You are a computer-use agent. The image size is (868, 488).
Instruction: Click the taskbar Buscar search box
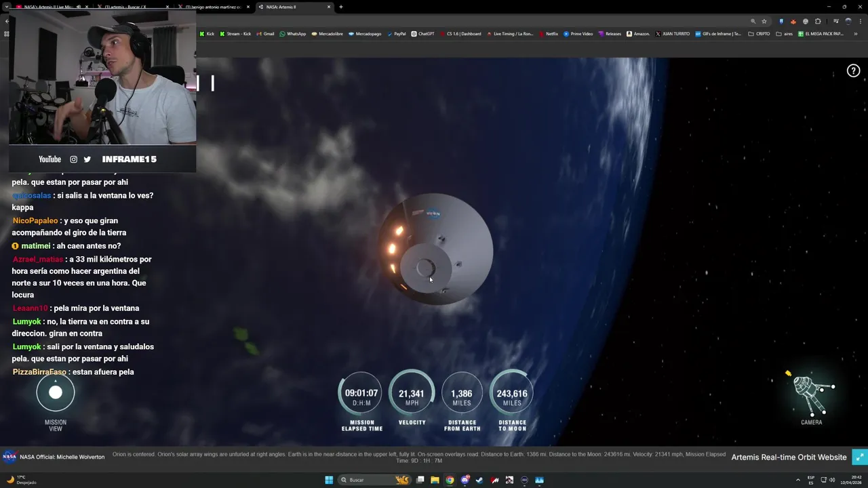[374, 480]
